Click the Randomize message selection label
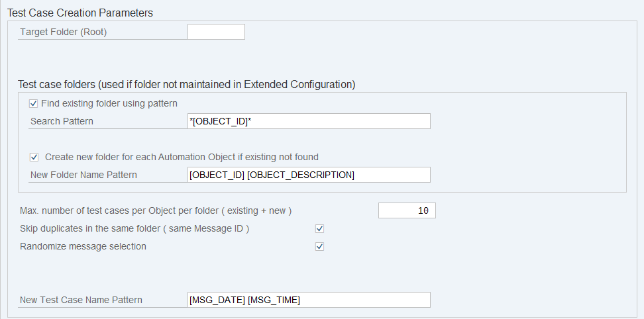This screenshot has width=644, height=319. coord(83,246)
